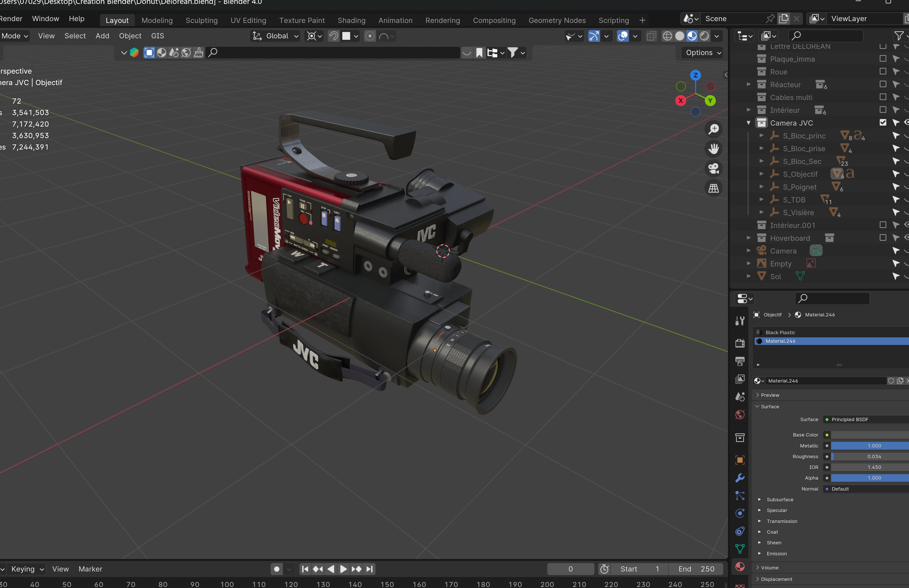909x588 pixels.
Task: Click the Play animation button
Action: 343,569
